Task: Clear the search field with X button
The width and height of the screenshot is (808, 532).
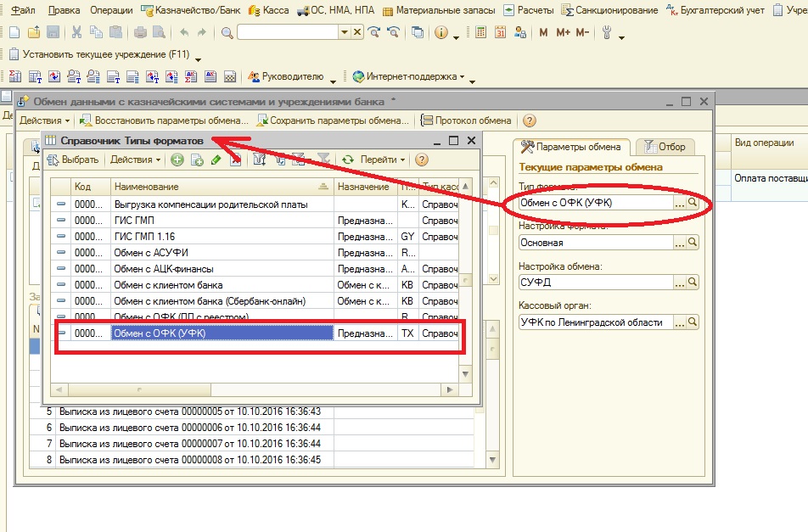Action: click(x=357, y=32)
